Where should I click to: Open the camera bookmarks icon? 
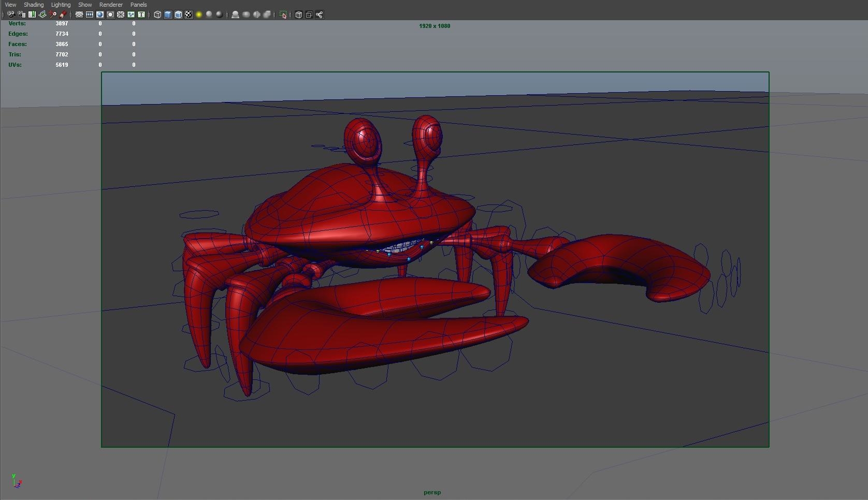pyautogui.click(x=32, y=14)
